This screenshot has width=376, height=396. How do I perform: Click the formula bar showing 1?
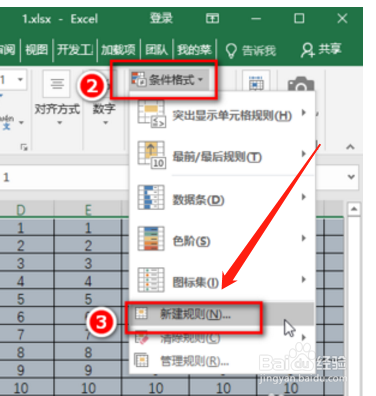(63, 177)
